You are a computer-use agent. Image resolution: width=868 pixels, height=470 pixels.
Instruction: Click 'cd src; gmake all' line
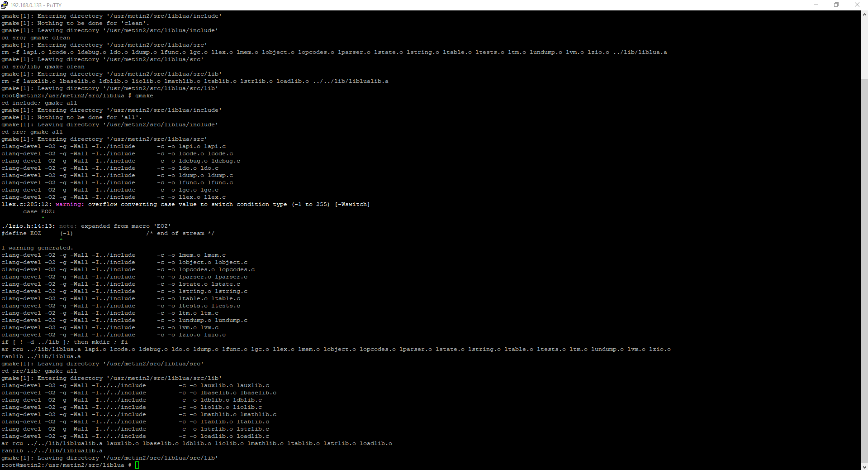(32, 132)
